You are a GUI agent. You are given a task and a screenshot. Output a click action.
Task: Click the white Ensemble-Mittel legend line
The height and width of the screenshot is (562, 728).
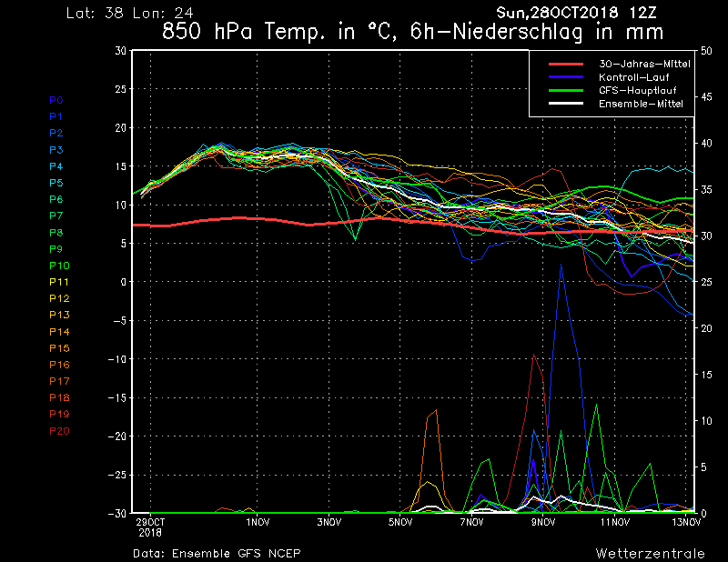click(x=565, y=104)
